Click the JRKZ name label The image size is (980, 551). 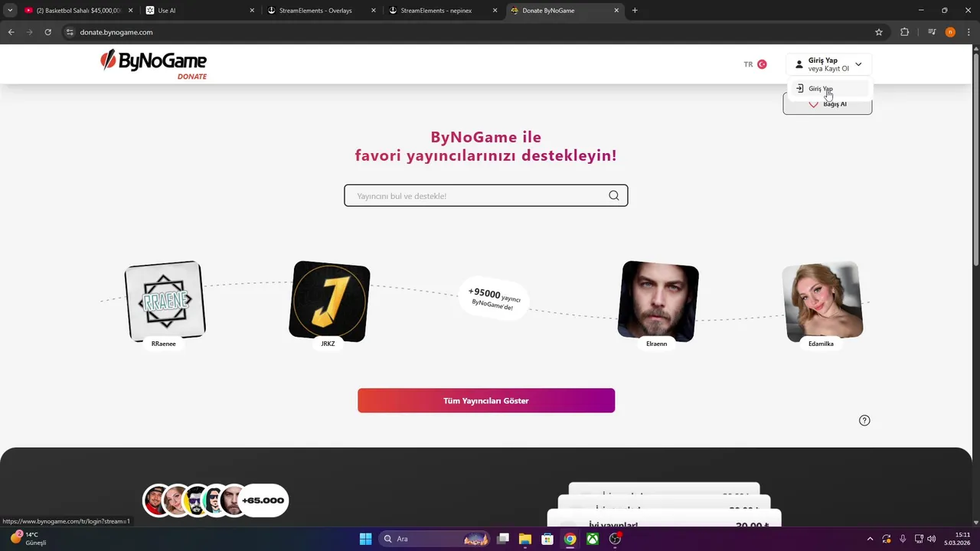click(x=328, y=344)
